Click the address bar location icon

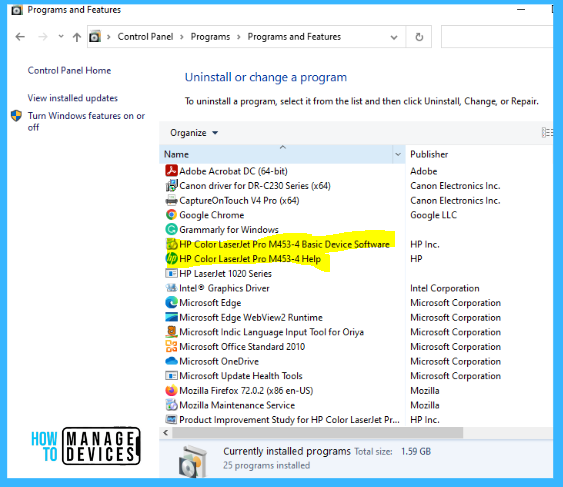click(x=95, y=37)
